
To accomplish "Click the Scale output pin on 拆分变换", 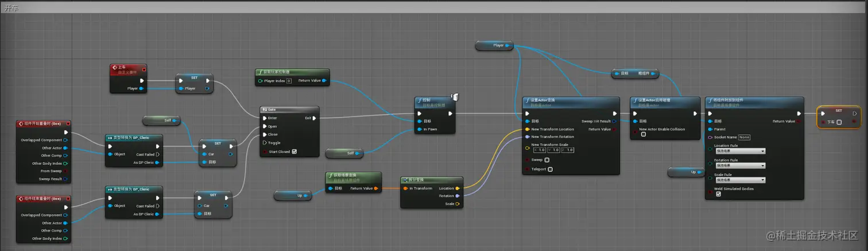I will point(458,203).
